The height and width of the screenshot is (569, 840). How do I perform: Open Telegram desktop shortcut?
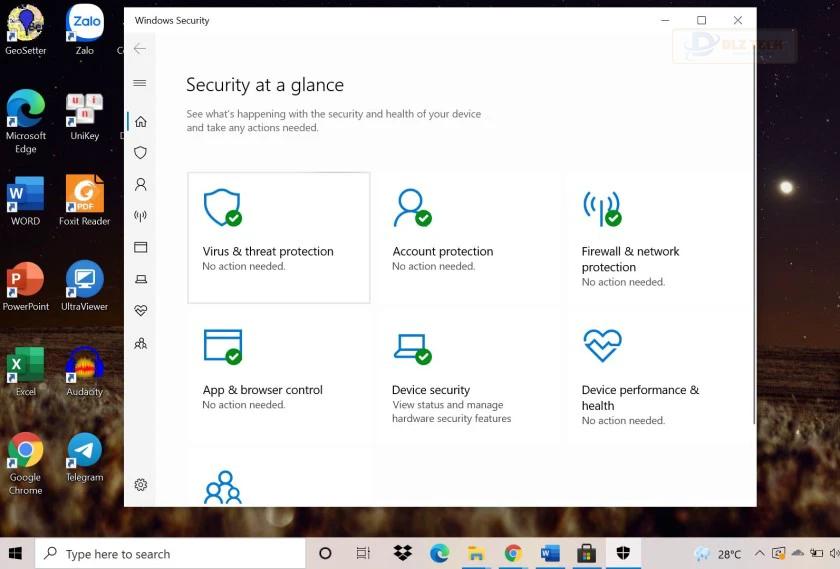(84, 457)
